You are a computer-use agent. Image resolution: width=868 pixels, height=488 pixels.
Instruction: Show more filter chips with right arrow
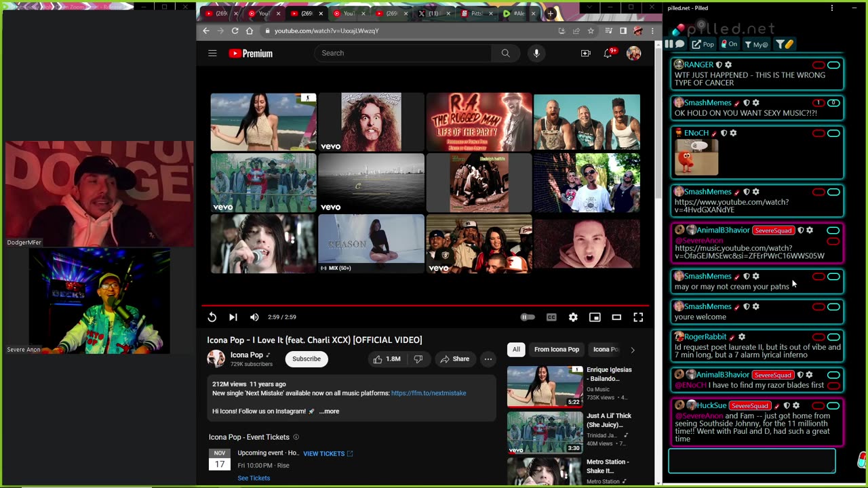633,350
